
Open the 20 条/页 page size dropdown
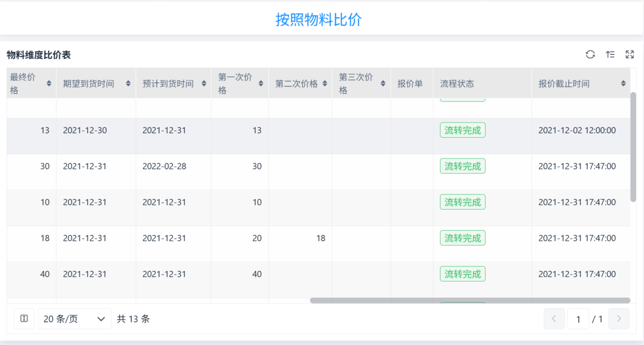75,319
